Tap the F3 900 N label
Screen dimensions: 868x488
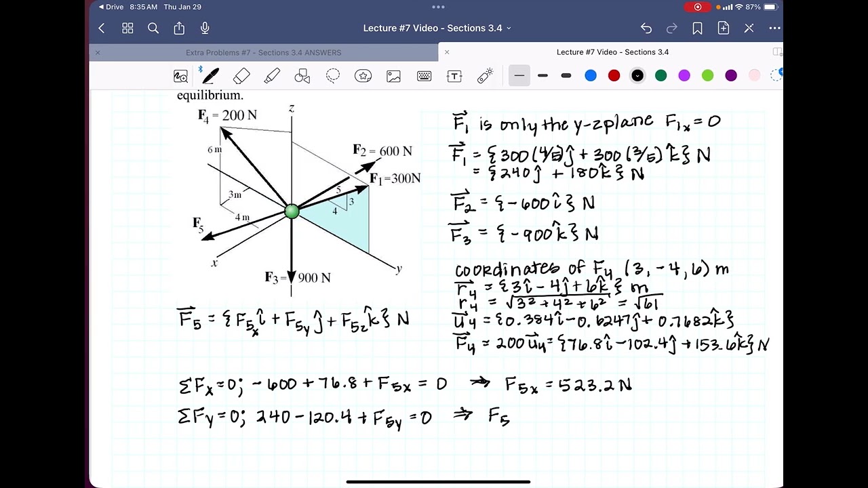pyautogui.click(x=298, y=278)
